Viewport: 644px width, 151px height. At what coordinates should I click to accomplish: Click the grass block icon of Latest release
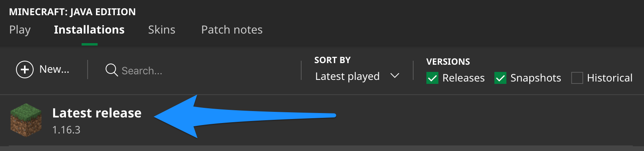[x=26, y=120]
